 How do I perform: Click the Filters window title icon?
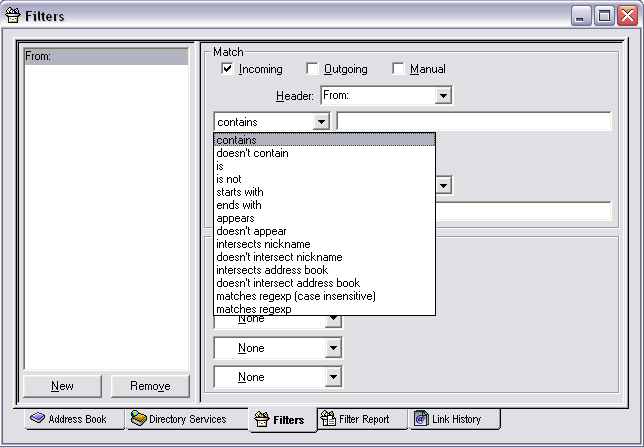[13, 15]
